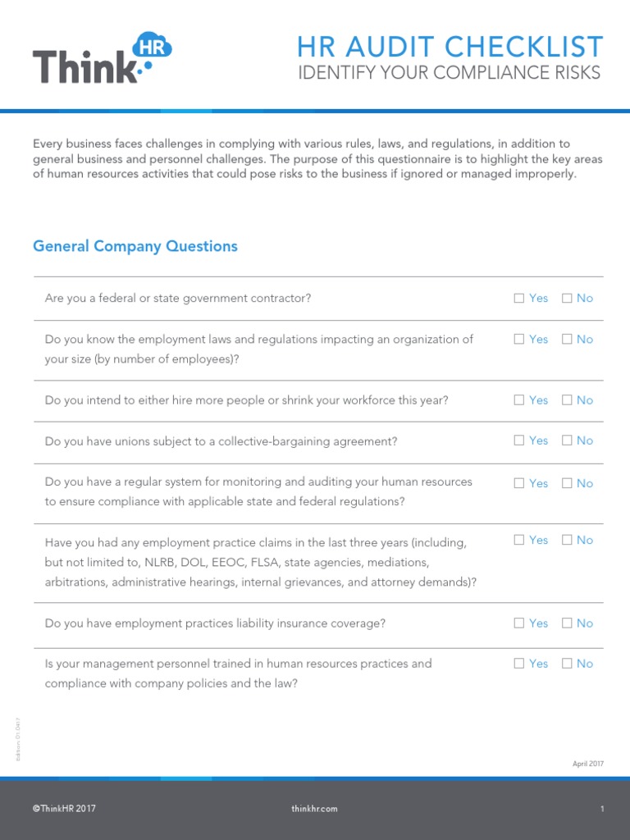Click the HR cloud icon in logo
The height and width of the screenshot is (840, 630).
click(x=152, y=46)
